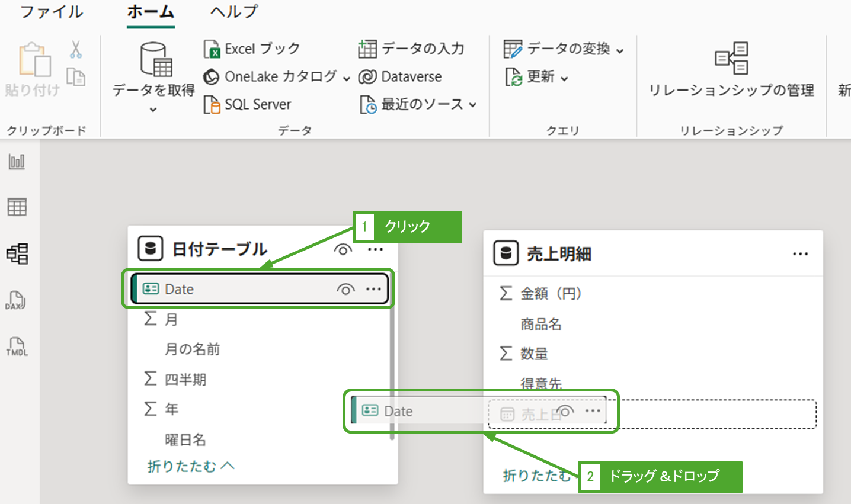The height and width of the screenshot is (504, 851).
Task: Select the model view sidebar icon
Action: click(17, 253)
